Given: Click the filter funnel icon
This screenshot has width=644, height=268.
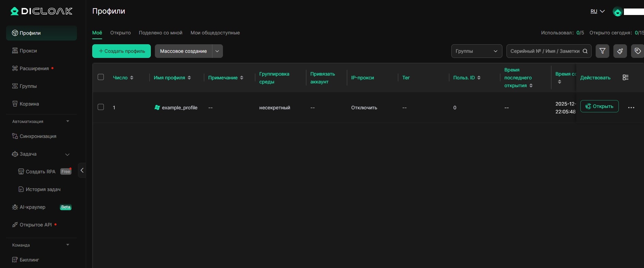Looking at the screenshot, I should point(602,51).
